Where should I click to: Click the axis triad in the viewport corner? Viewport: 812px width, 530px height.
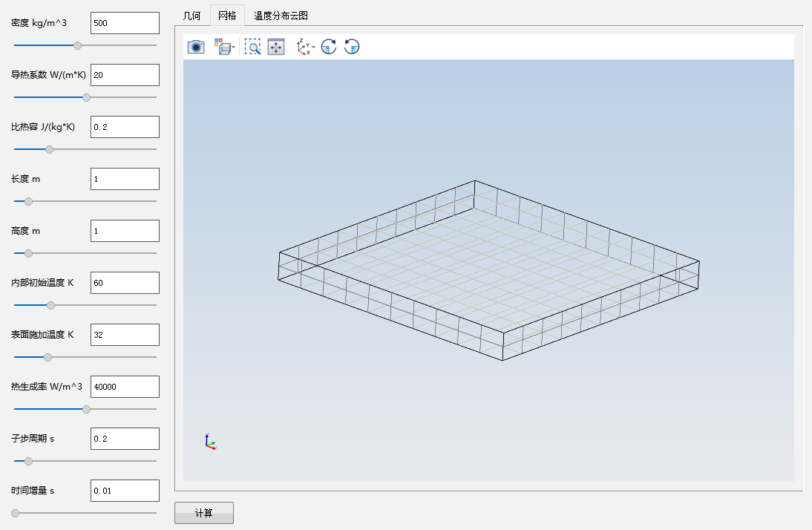pyautogui.click(x=210, y=442)
